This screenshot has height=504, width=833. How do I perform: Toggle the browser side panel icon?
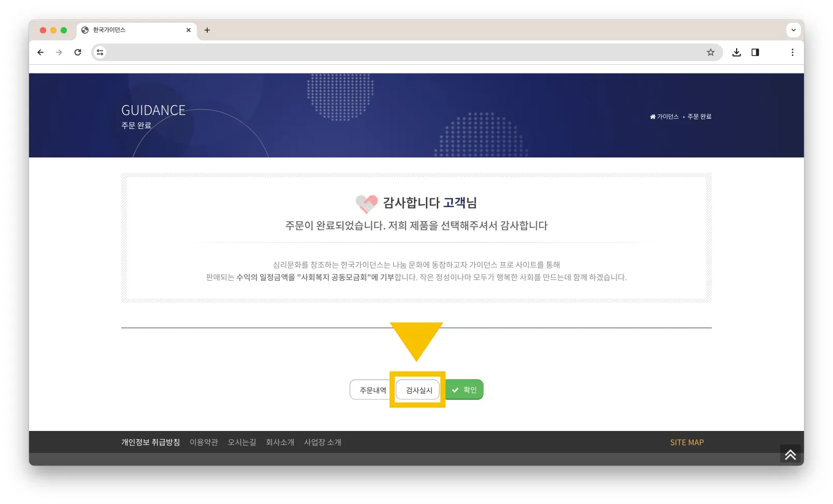[x=755, y=52]
